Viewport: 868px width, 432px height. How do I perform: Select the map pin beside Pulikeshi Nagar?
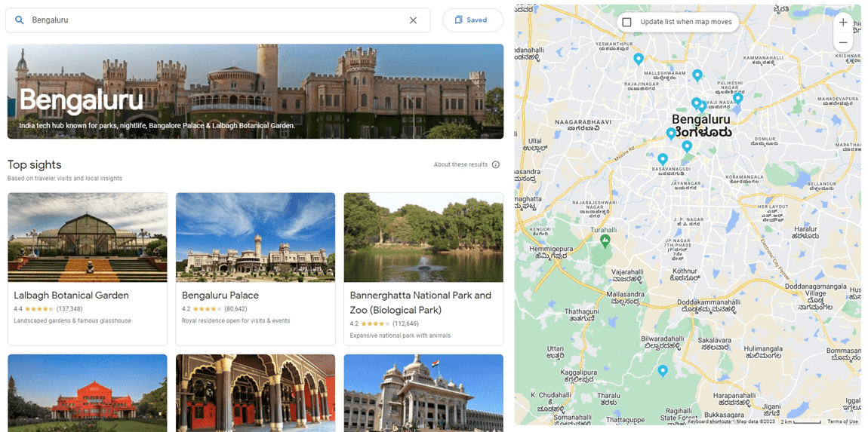click(x=737, y=98)
